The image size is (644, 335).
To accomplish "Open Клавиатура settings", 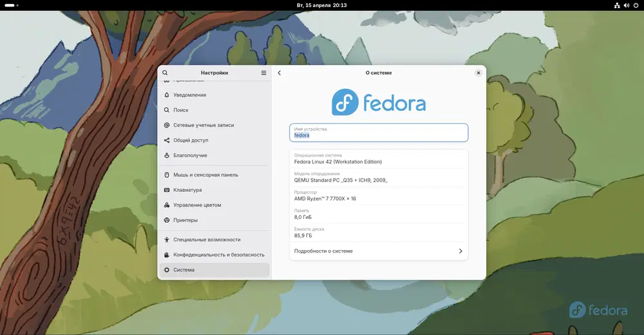I will (x=214, y=190).
